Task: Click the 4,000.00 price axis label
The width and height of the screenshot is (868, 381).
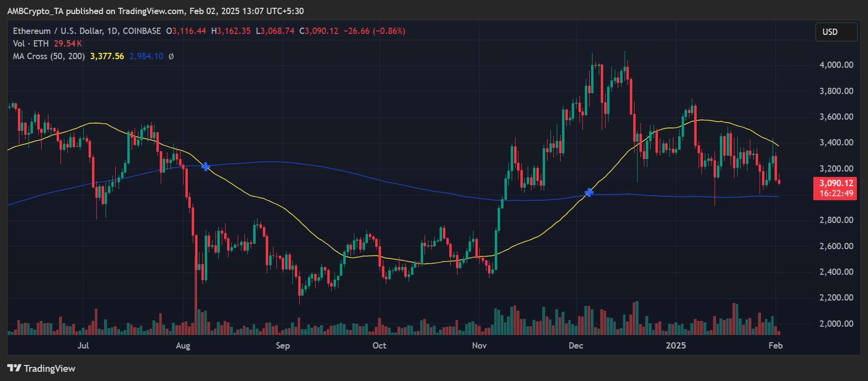Action: (x=836, y=65)
